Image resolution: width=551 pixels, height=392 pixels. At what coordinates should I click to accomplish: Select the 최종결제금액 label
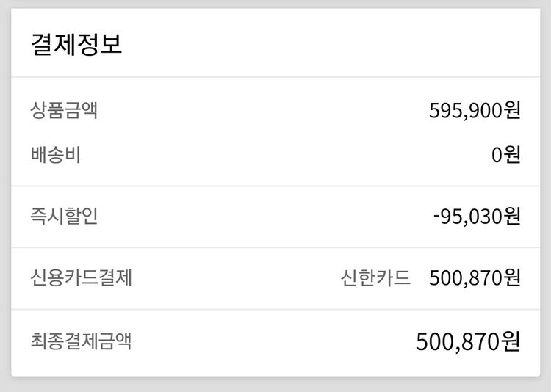click(82, 341)
